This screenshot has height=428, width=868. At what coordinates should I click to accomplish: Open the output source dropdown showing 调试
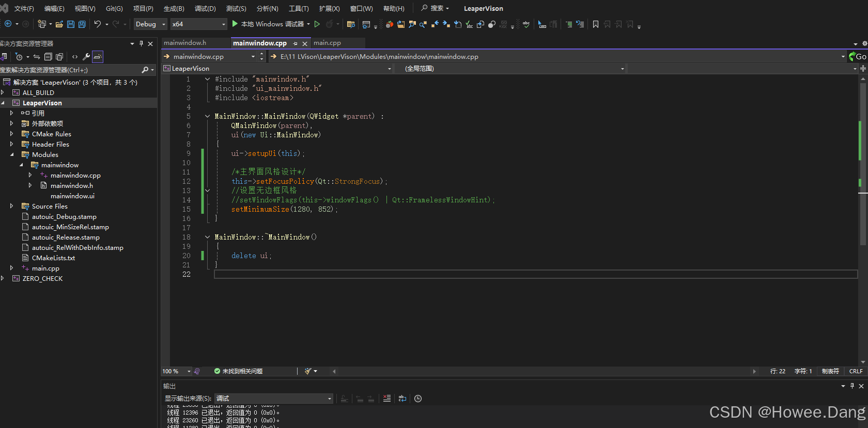(274, 399)
